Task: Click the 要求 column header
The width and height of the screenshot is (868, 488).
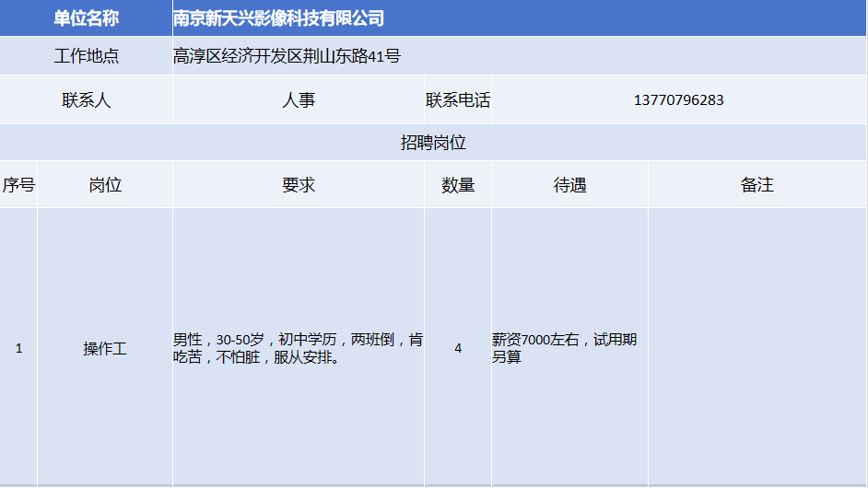Action: tap(298, 185)
